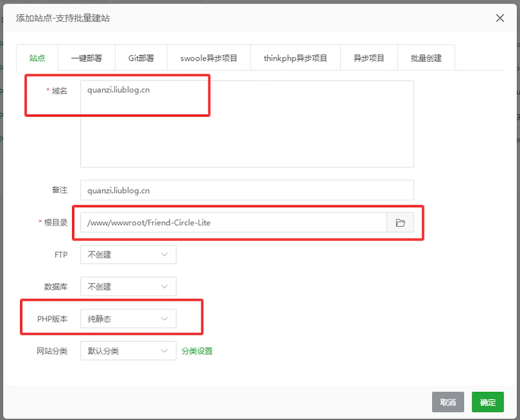Open the 异步项目 tab

tap(369, 58)
